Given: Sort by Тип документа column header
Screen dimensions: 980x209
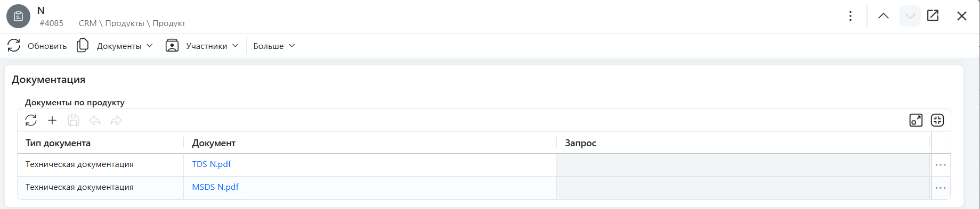Looking at the screenshot, I should point(58,143).
